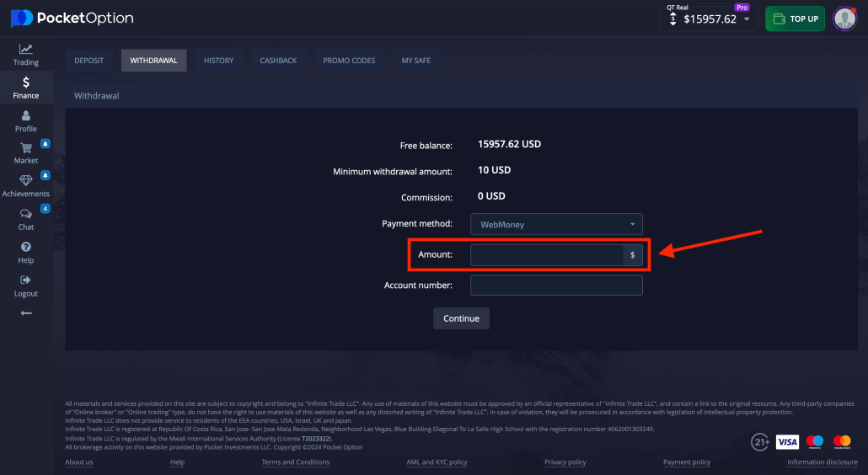Open the Profile person icon

pos(25,115)
